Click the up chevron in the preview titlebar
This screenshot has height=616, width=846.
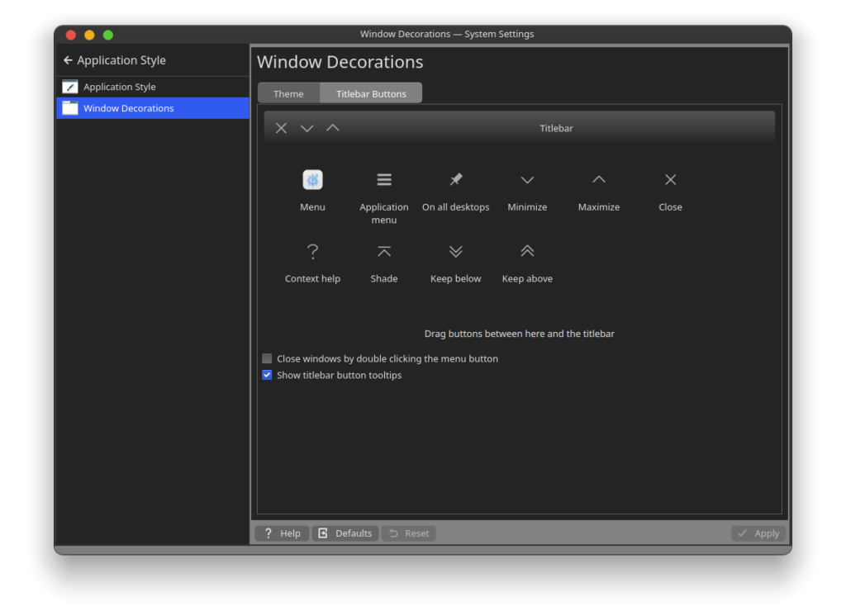[333, 127]
